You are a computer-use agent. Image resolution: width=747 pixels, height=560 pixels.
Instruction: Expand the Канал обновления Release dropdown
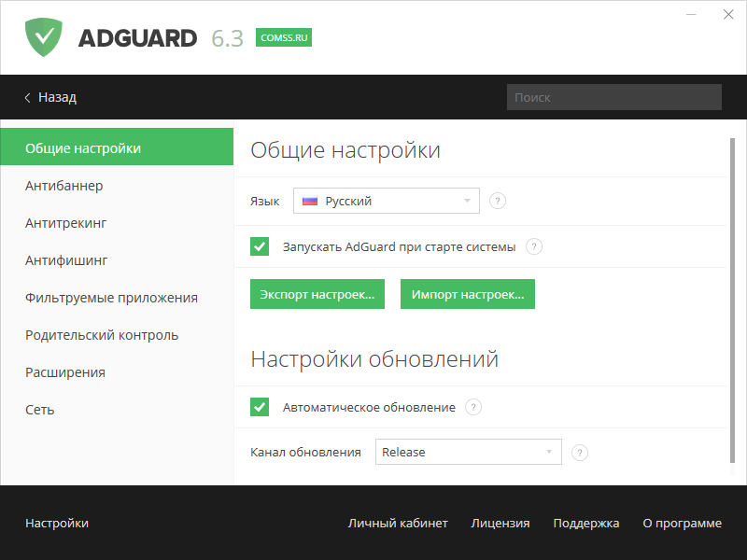pyautogui.click(x=469, y=452)
